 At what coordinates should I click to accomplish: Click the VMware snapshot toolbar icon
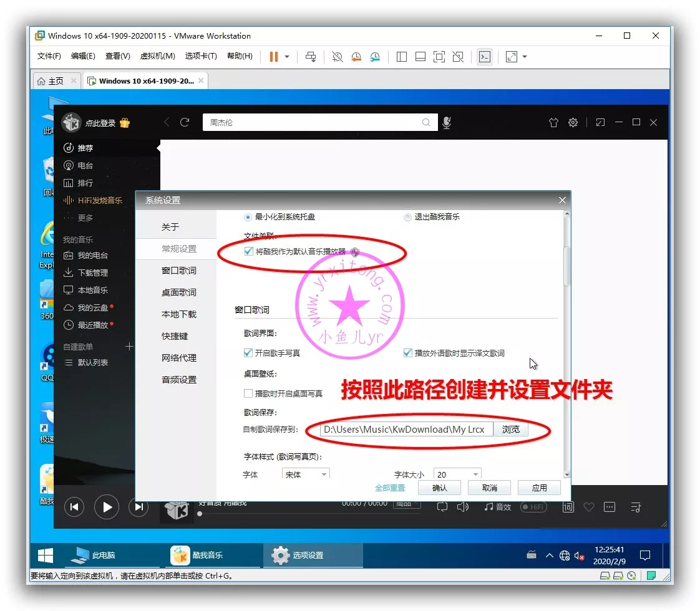coord(338,57)
